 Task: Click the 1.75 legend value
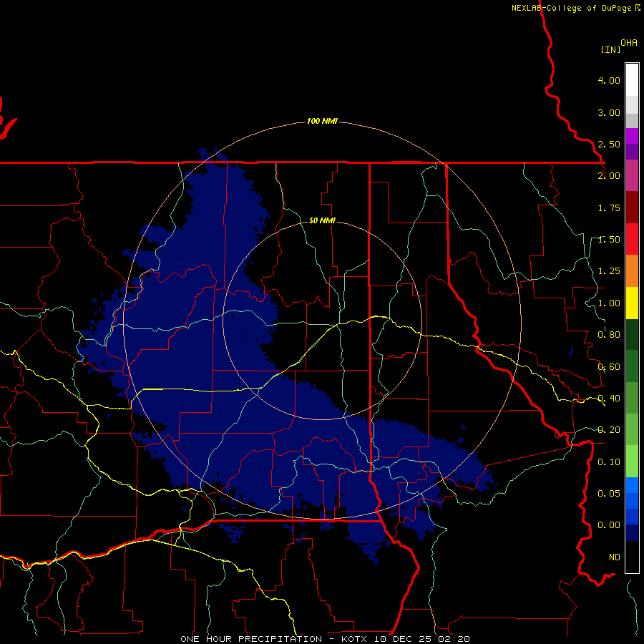point(609,208)
